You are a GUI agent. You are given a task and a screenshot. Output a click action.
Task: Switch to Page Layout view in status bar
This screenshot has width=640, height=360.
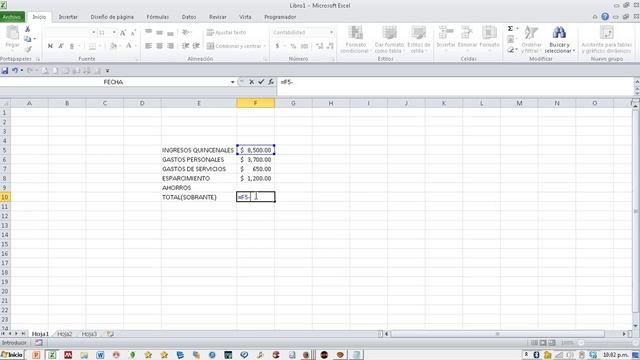[543, 343]
